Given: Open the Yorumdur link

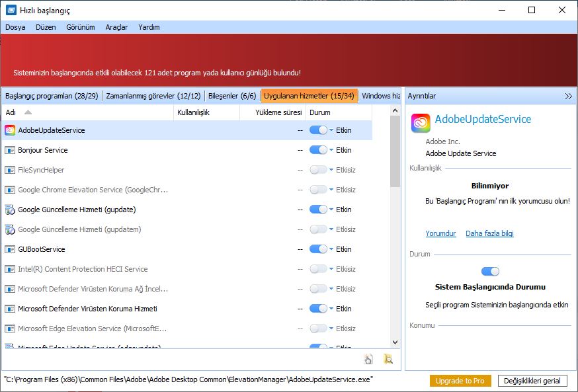Looking at the screenshot, I should tap(440, 233).
